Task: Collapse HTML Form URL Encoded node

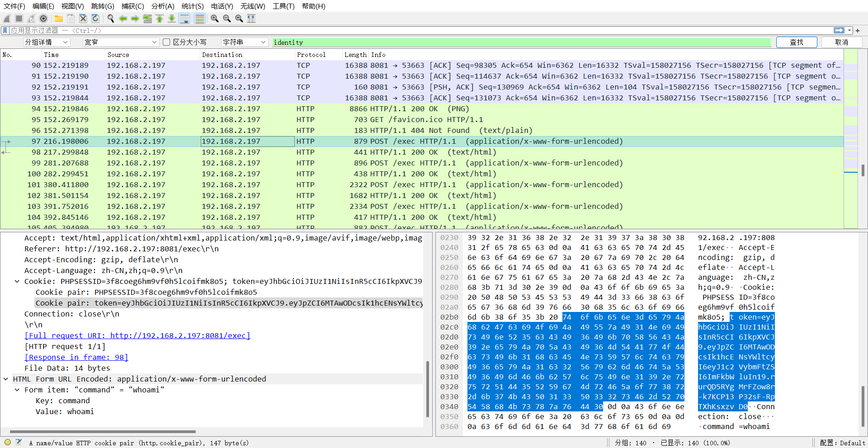Action: (5, 379)
